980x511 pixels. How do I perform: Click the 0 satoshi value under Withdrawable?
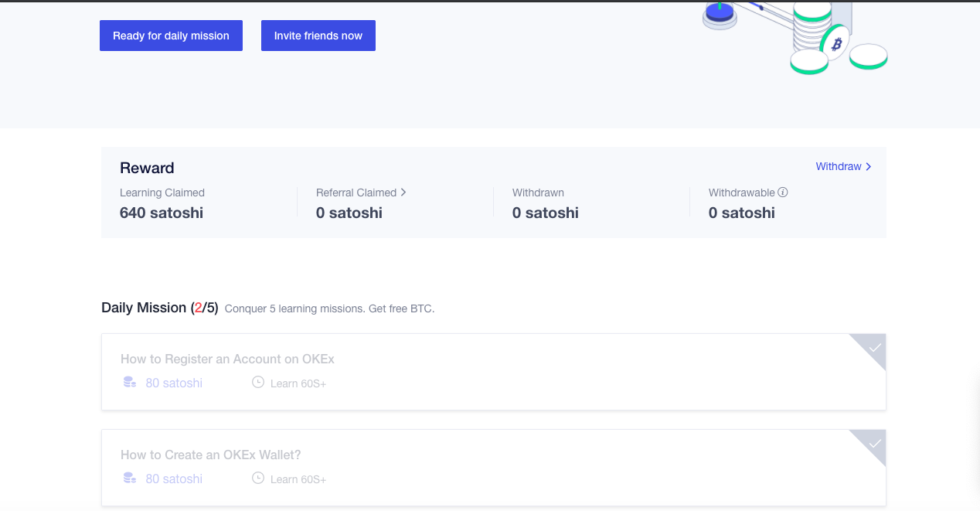742,213
